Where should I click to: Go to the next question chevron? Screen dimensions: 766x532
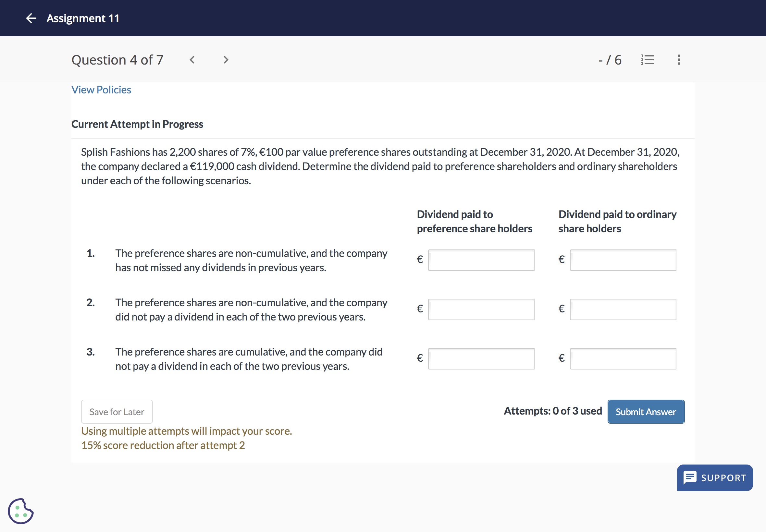(226, 60)
